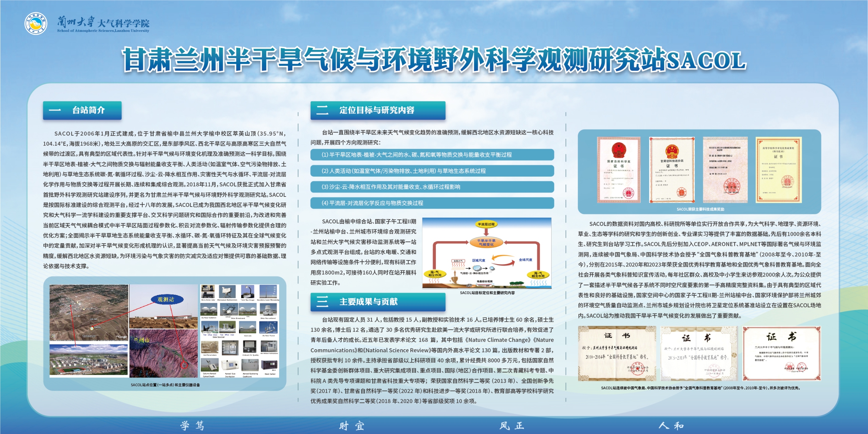Click the yellow 陆-气相互作用 ellipse
The height and width of the screenshot is (434, 868).
pyautogui.click(x=435, y=274)
